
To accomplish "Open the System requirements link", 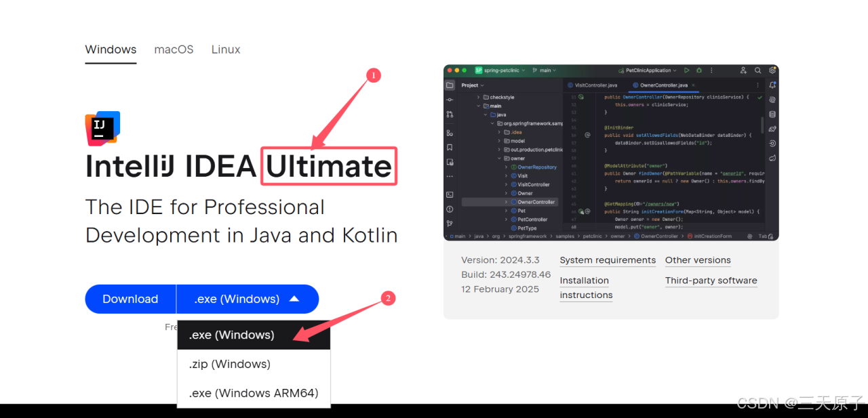I will coord(608,260).
